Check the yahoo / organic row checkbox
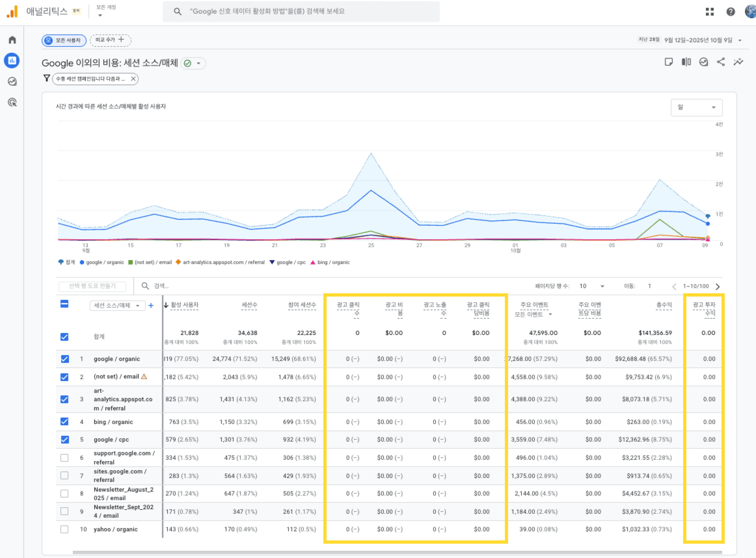756x558 pixels. (x=64, y=529)
